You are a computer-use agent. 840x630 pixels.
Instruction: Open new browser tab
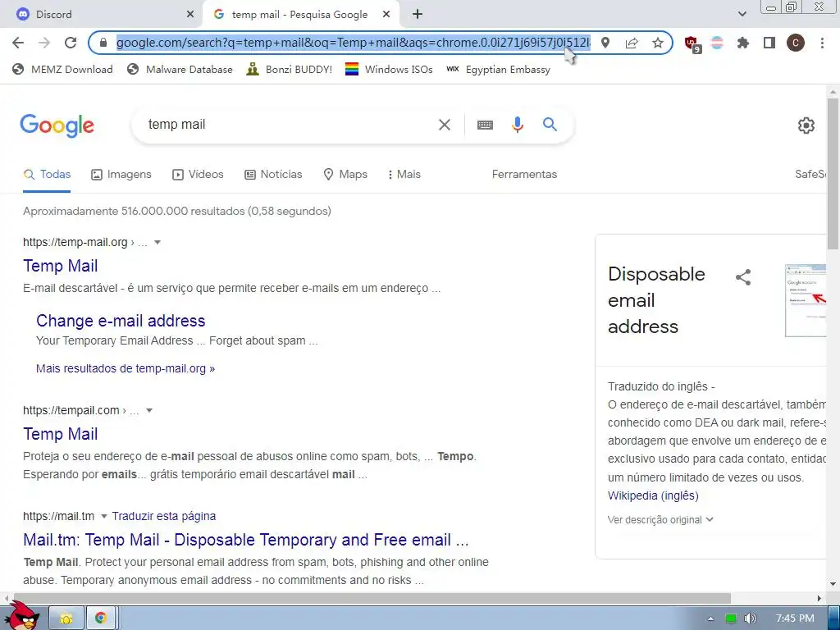click(418, 15)
